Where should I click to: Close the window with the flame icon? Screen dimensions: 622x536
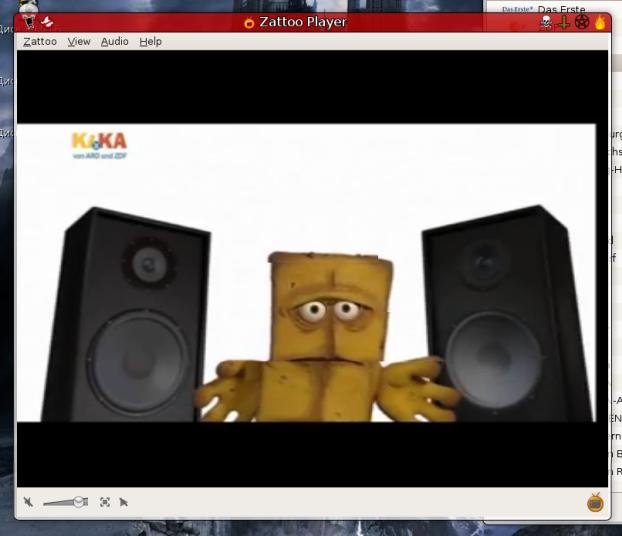600,22
